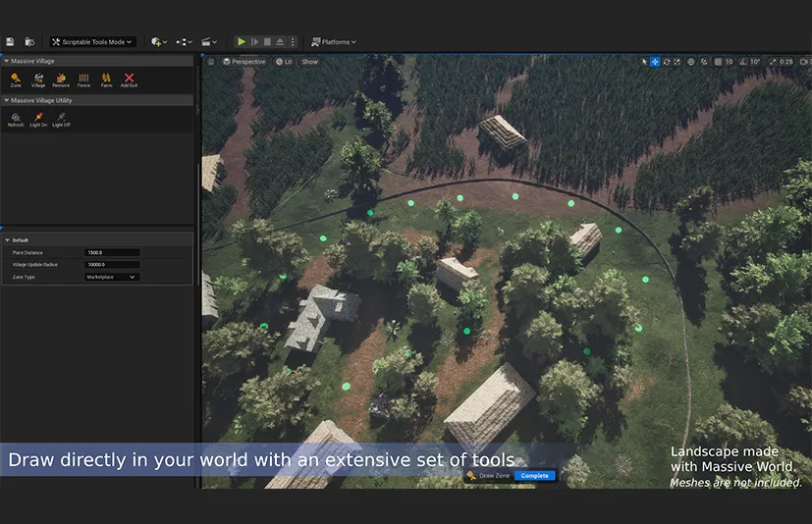The height and width of the screenshot is (524, 812).
Task: Activate the Light Off utility
Action: click(61, 120)
